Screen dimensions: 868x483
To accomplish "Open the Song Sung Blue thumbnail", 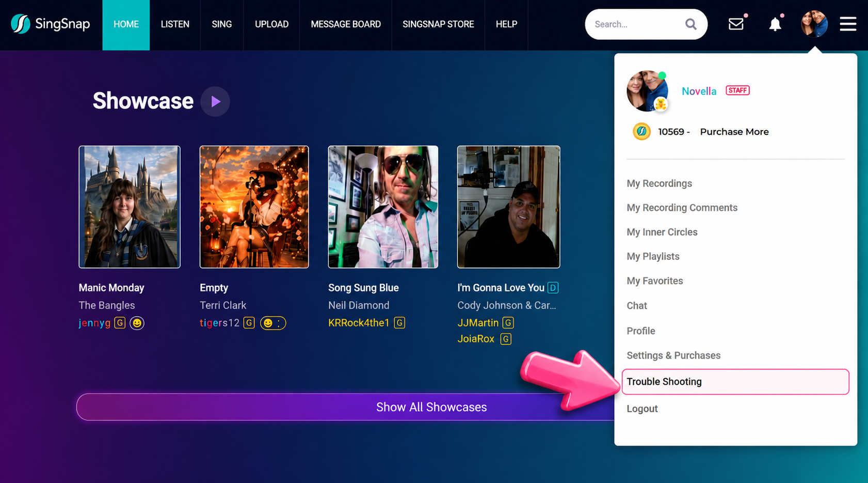I will pyautogui.click(x=383, y=207).
